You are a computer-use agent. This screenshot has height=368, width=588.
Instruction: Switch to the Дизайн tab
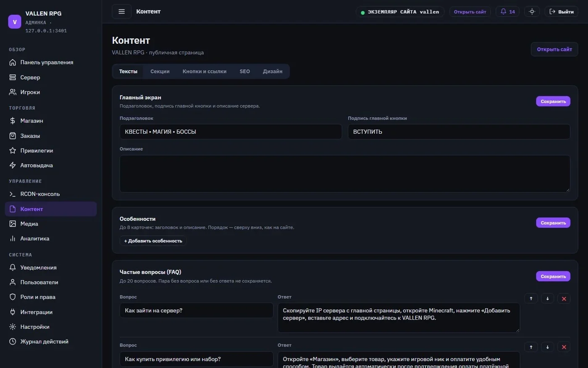(x=273, y=71)
